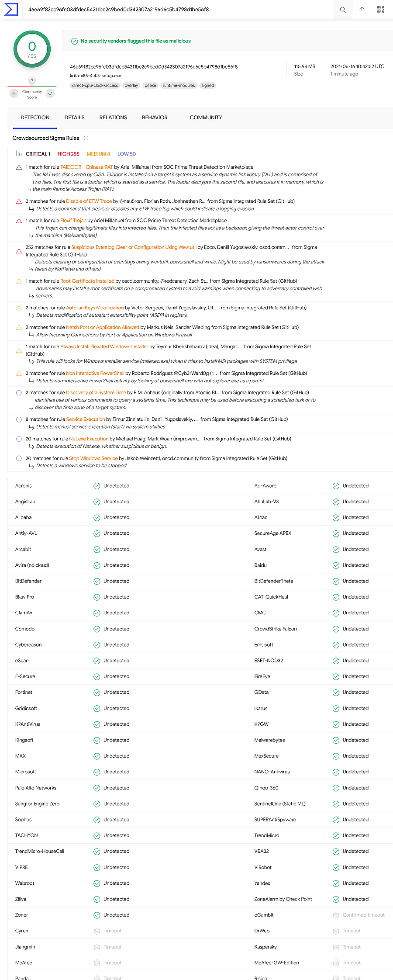Click the hash search input field
This screenshot has height=980, width=393.
coord(175,10)
